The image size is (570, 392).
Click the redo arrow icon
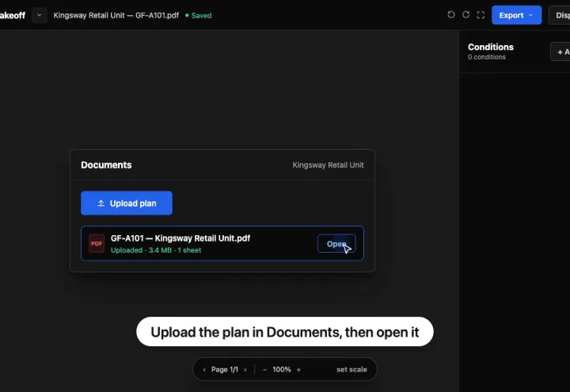(465, 15)
